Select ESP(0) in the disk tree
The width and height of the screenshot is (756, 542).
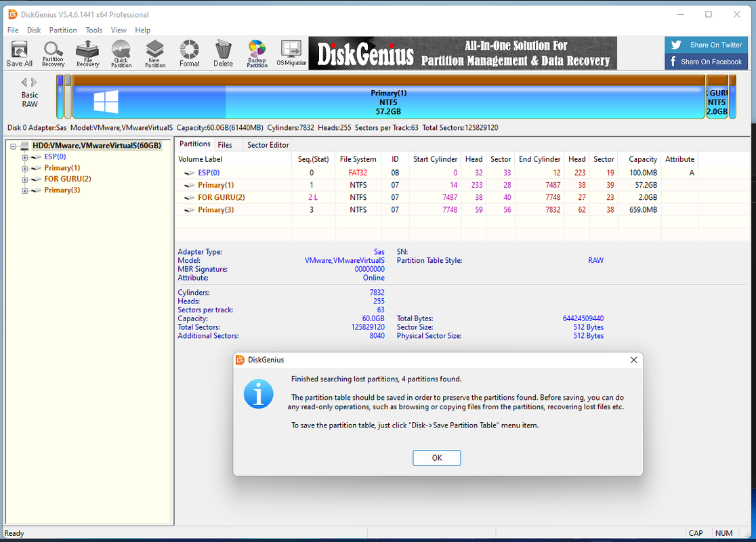click(55, 157)
